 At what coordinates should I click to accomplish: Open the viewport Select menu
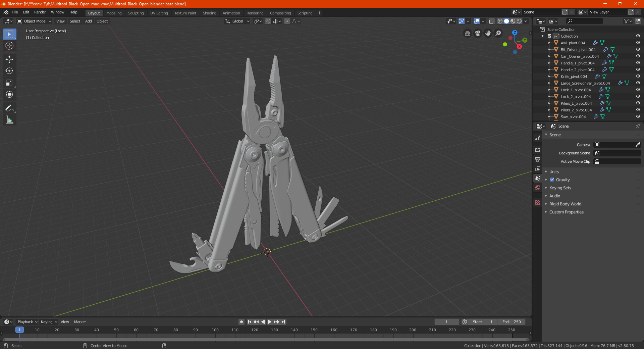tap(75, 21)
